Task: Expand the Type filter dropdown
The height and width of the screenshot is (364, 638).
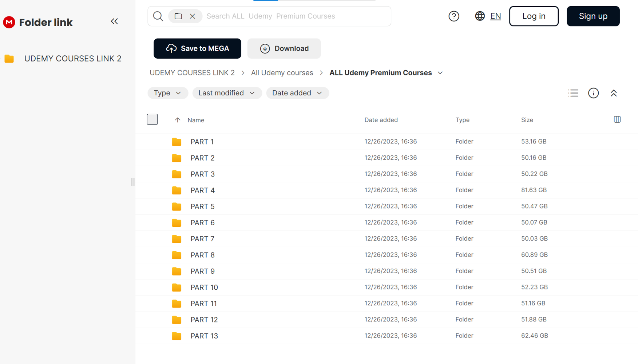Action: click(x=167, y=93)
